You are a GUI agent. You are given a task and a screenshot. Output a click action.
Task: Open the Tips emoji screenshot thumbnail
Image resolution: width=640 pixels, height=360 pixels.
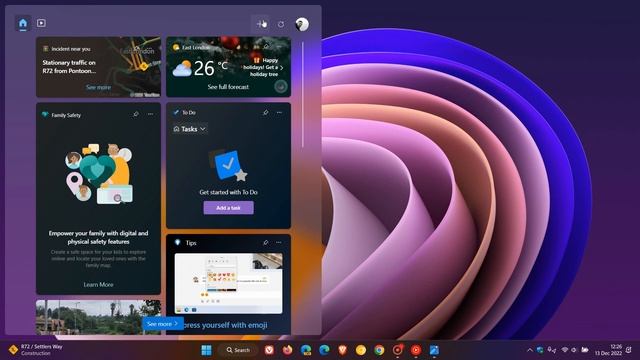229,283
